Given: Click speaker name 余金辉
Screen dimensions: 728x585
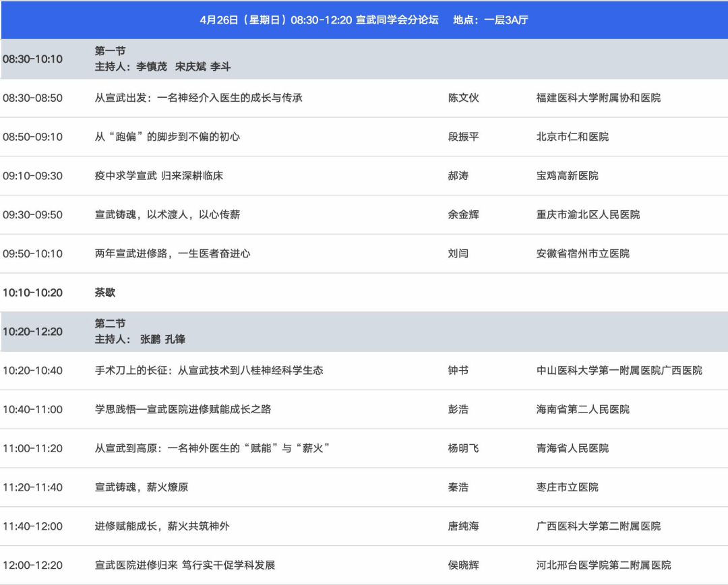Looking at the screenshot, I should 463,215.
